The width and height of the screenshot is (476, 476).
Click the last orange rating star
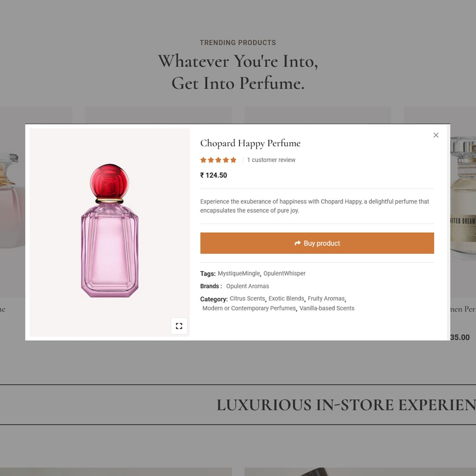point(233,160)
